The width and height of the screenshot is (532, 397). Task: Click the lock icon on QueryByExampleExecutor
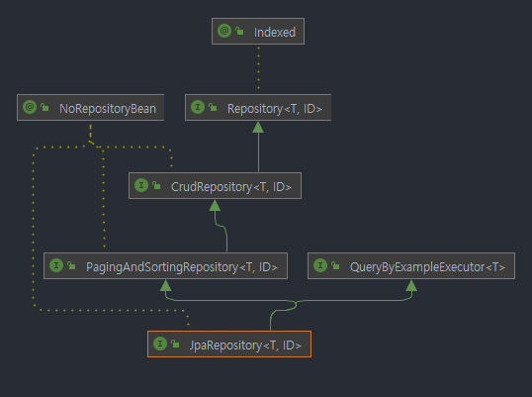tap(335, 266)
